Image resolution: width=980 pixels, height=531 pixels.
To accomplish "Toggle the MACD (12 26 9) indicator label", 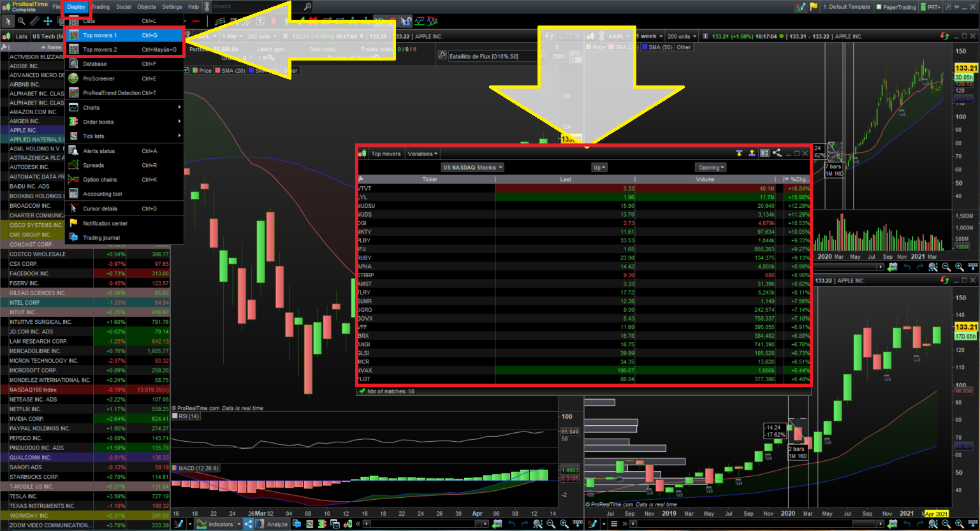I will pos(196,468).
